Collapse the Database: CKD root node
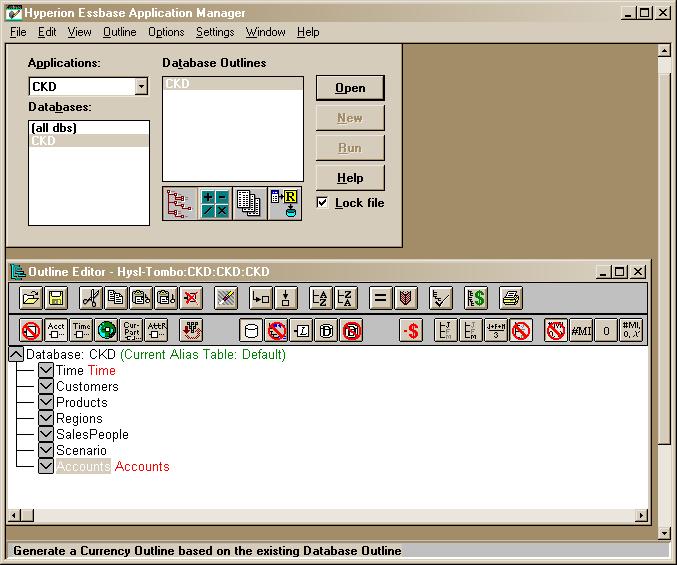Screen dimensions: 677x565 click(16, 354)
